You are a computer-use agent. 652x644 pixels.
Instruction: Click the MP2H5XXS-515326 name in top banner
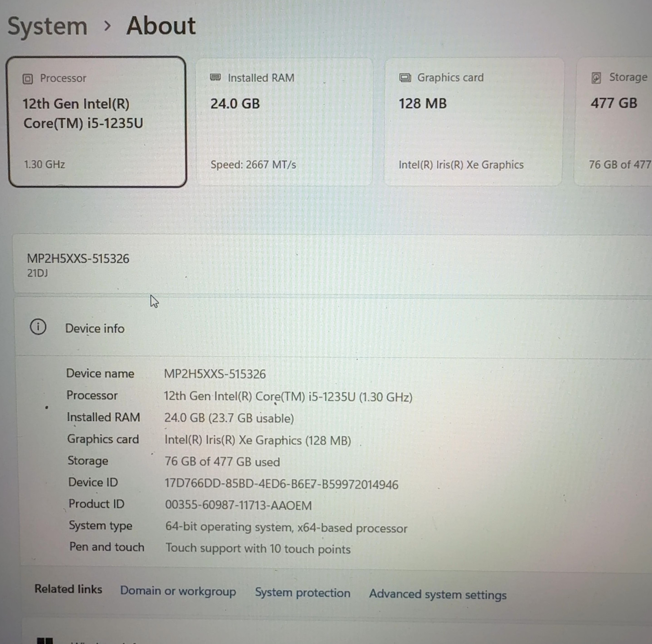[x=78, y=259]
